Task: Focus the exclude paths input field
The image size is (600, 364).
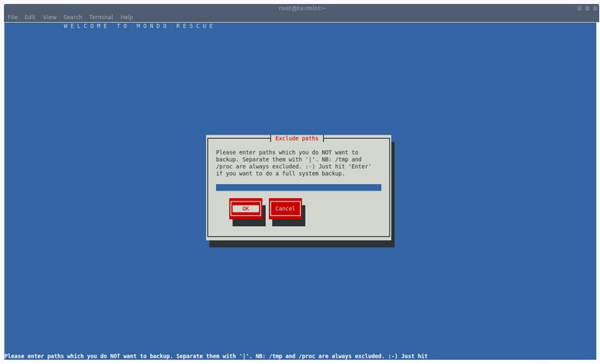Action: (298, 188)
